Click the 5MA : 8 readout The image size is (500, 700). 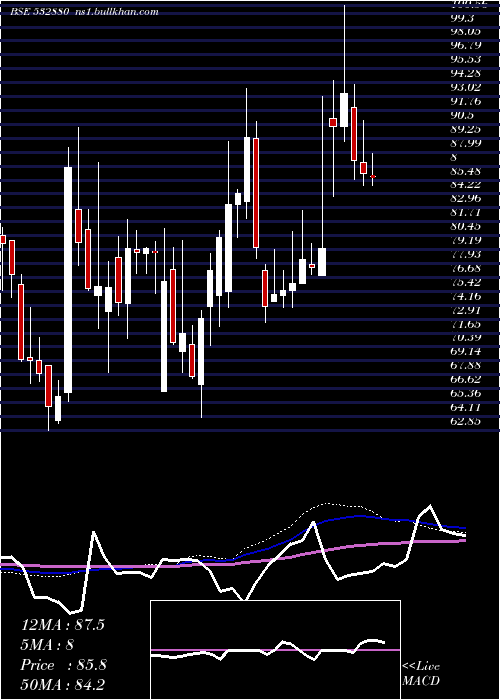[x=47, y=645]
